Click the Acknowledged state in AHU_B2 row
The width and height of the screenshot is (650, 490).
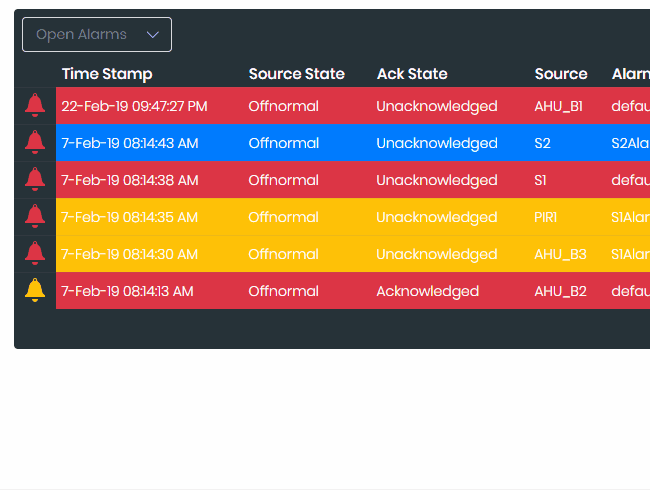(427, 291)
